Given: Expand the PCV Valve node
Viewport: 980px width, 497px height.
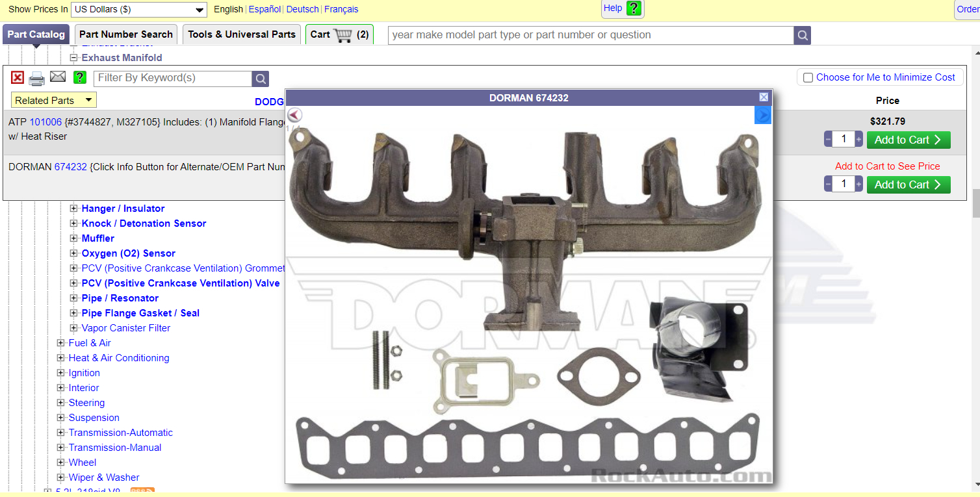Looking at the screenshot, I should (73, 283).
